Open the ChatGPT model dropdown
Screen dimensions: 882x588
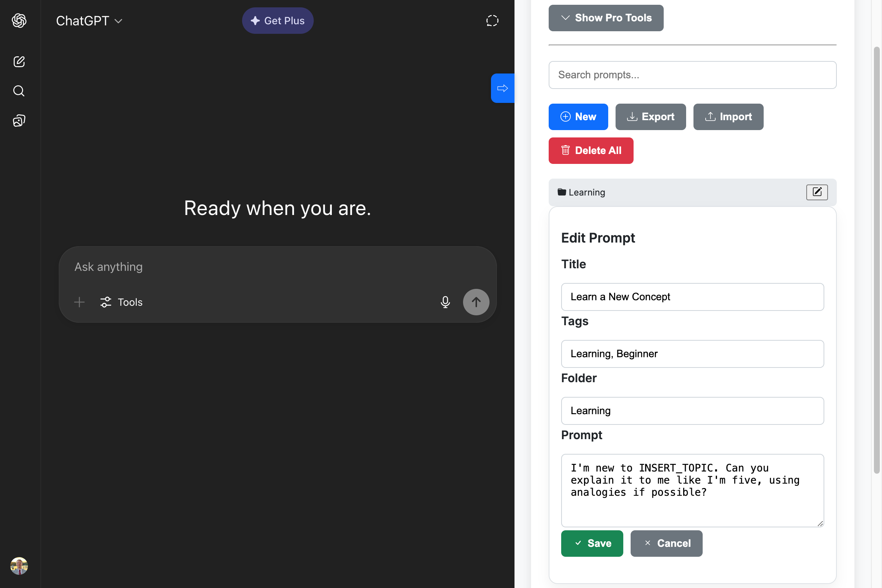pyautogui.click(x=89, y=21)
